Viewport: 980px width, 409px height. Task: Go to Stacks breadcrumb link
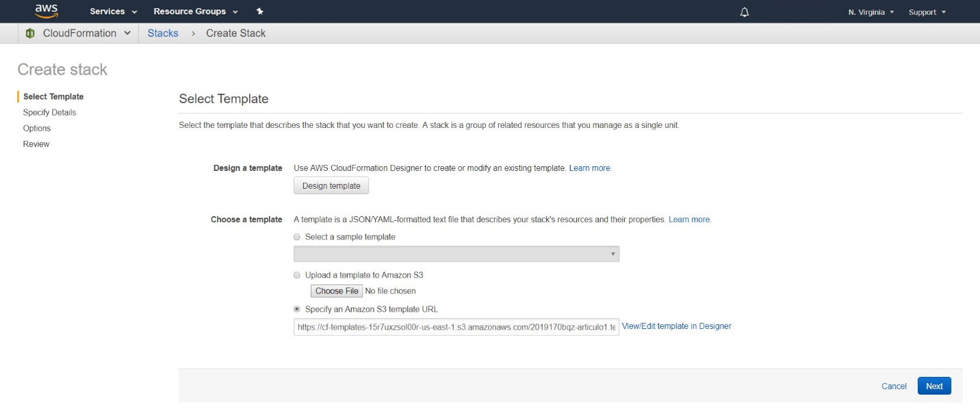(163, 33)
